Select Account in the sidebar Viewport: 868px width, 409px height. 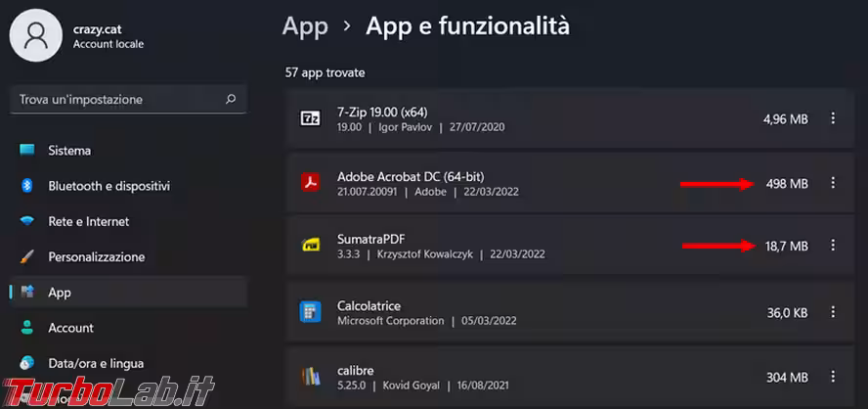tap(70, 328)
